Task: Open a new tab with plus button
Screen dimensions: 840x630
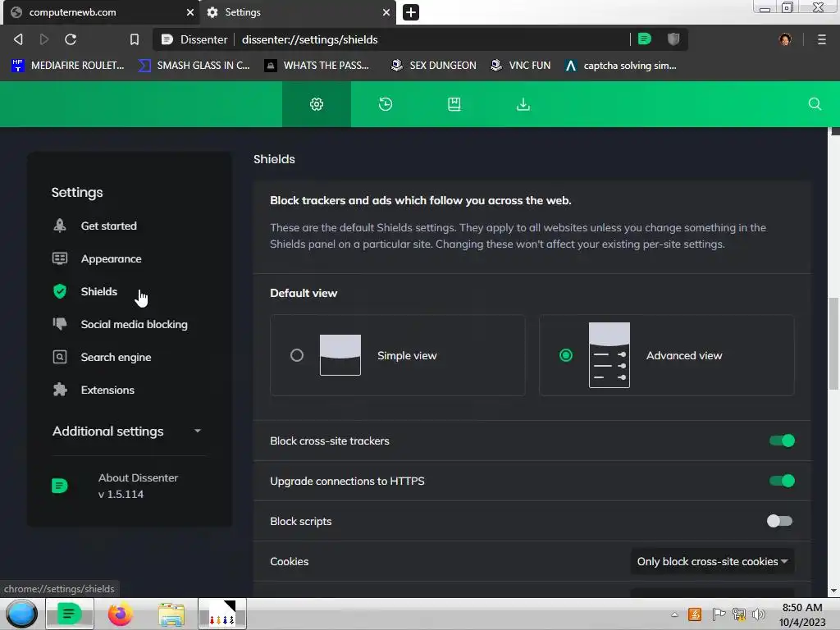Action: pos(411,11)
